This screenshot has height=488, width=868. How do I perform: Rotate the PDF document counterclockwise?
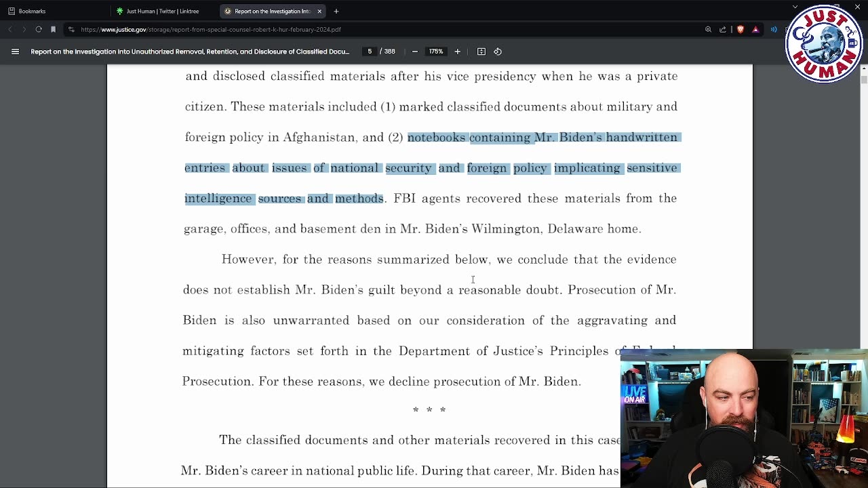click(498, 52)
